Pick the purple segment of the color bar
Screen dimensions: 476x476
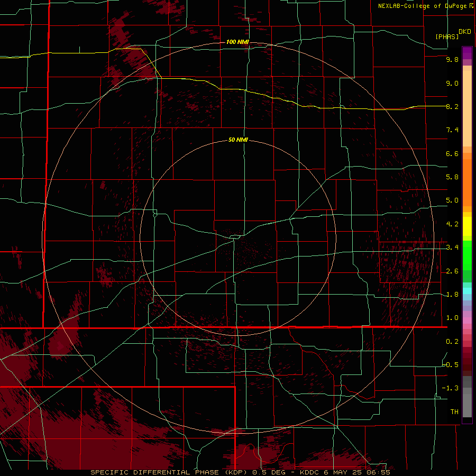pyautogui.click(x=467, y=53)
